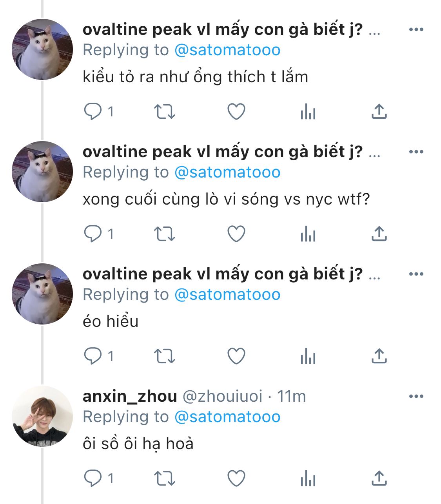The image size is (441, 504).
Task: Open anxin_zhou profile picture
Action: (42, 416)
